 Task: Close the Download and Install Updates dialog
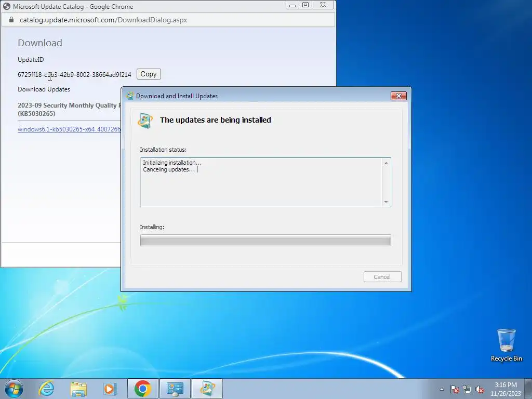pyautogui.click(x=398, y=96)
